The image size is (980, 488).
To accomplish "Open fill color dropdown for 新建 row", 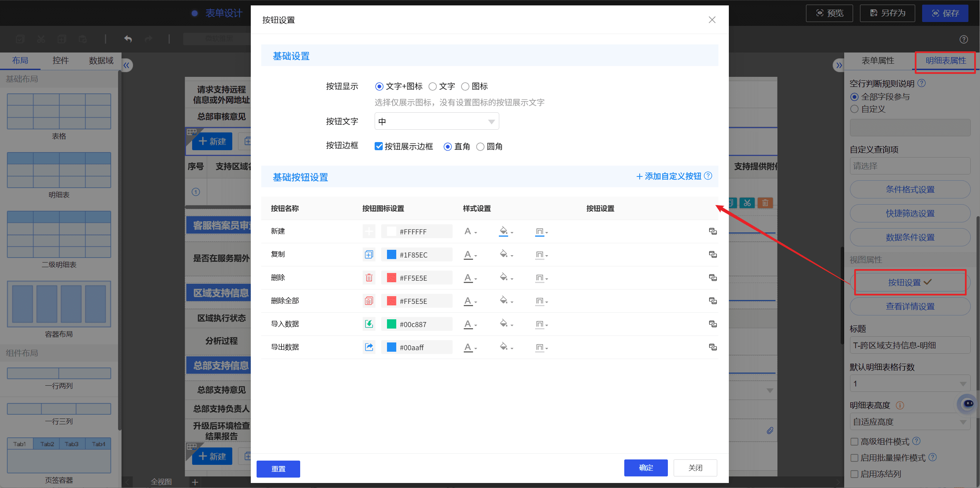I will coord(506,232).
